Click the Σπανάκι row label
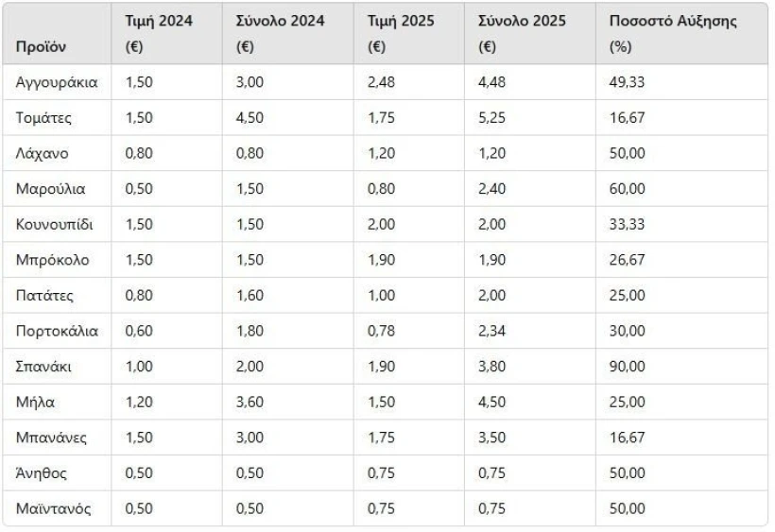This screenshot has width=775, height=532. pos(44,367)
